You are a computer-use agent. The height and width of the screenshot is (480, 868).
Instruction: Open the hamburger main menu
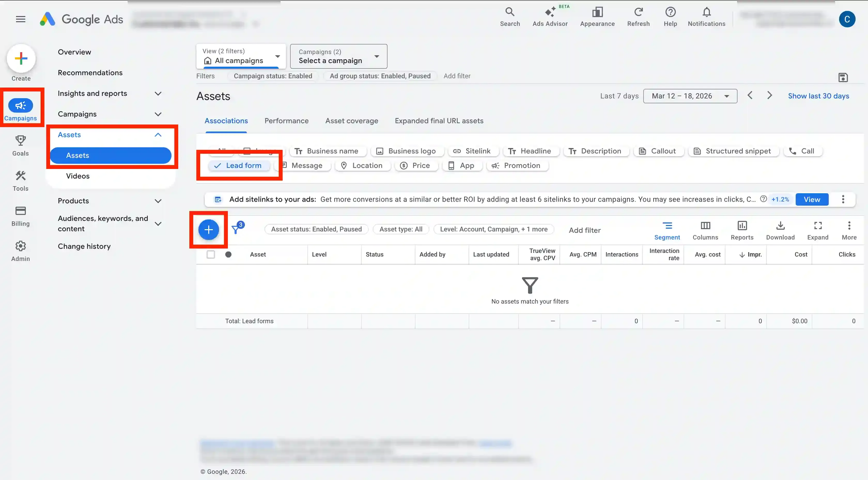coord(21,19)
